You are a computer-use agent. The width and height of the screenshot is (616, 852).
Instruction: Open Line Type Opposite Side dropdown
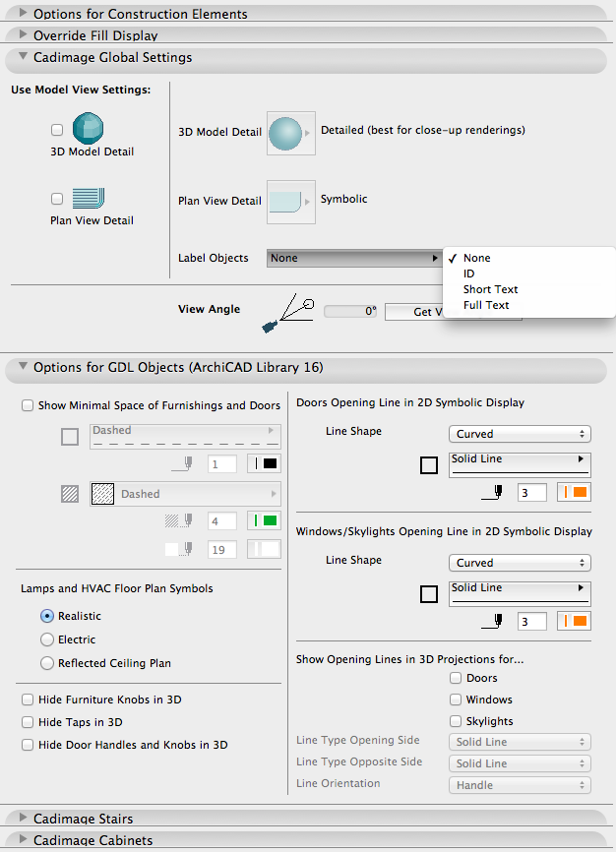click(x=520, y=763)
